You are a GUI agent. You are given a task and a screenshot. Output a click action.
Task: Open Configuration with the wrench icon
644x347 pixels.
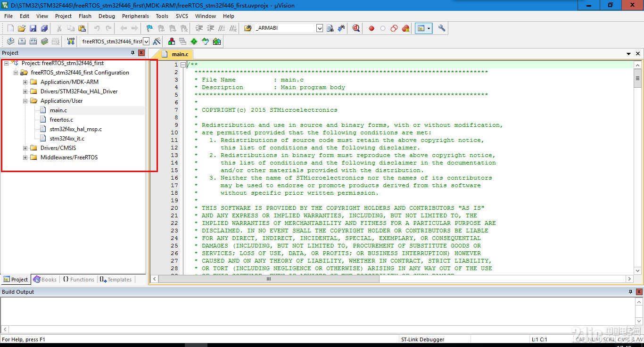click(x=442, y=28)
